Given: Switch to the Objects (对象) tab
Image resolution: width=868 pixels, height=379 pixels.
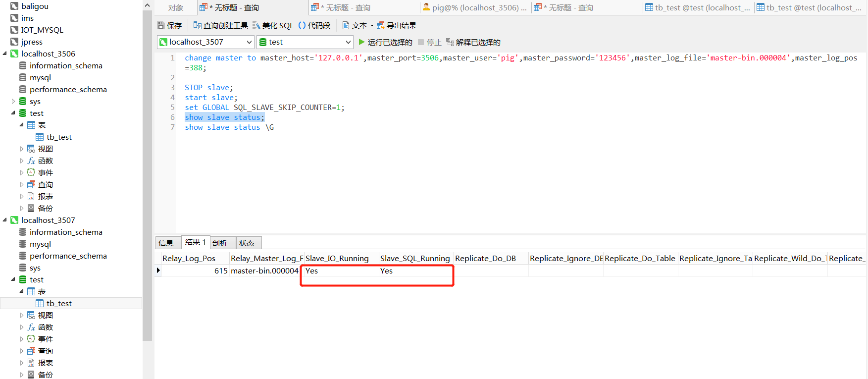Looking at the screenshot, I should tap(175, 8).
